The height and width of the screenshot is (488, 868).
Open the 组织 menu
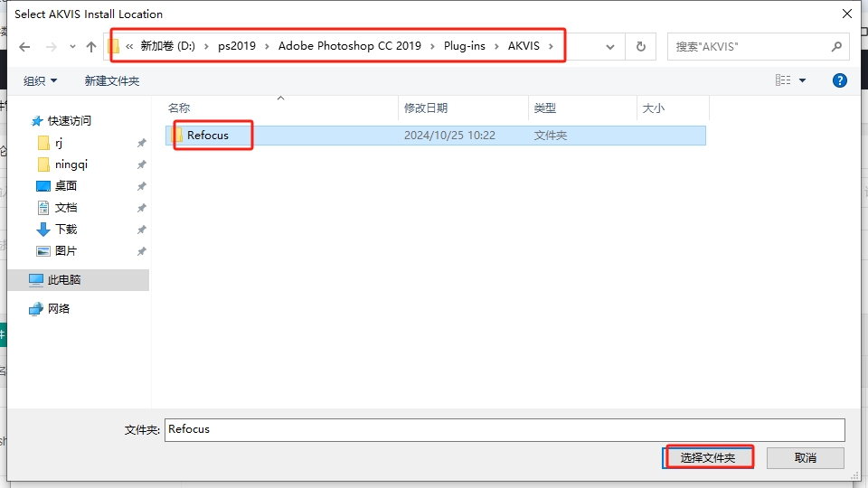point(41,80)
